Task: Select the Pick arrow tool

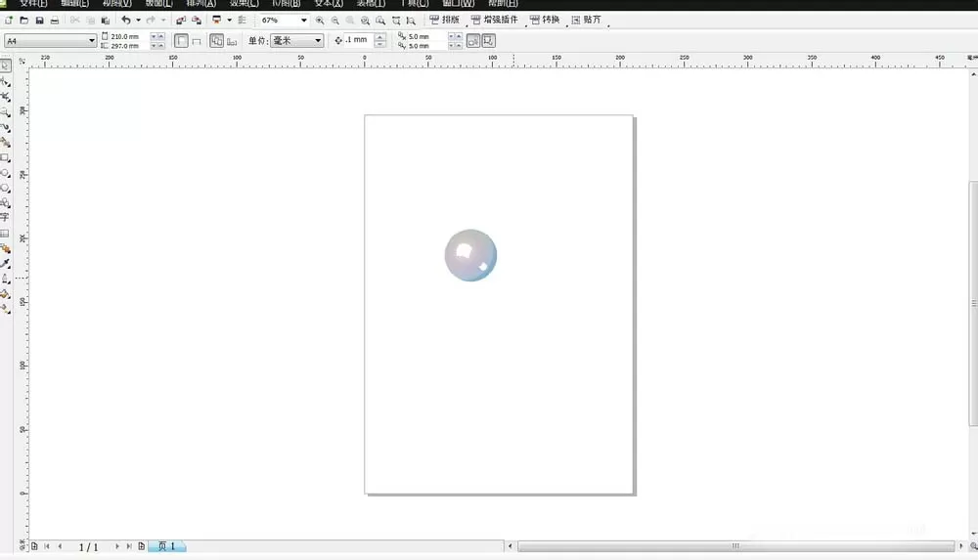Action: pyautogui.click(x=6, y=65)
